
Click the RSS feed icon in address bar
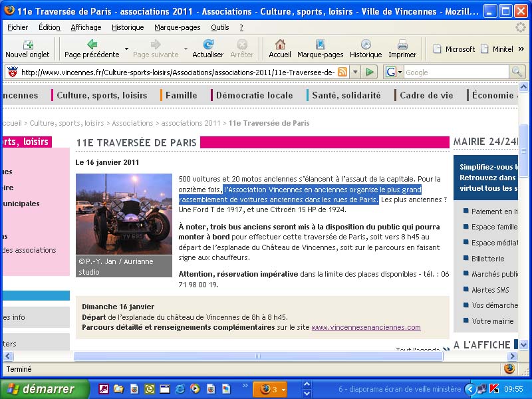(x=342, y=72)
